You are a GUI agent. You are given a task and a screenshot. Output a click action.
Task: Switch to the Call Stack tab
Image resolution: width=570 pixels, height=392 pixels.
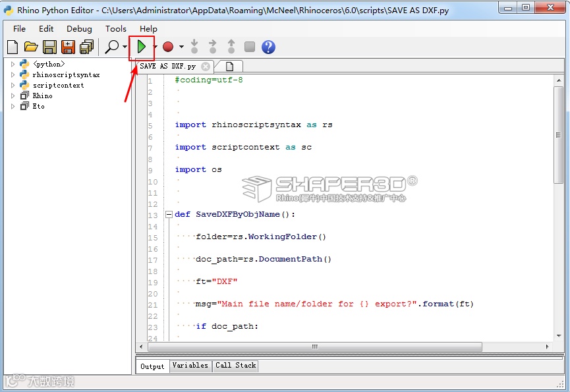pyautogui.click(x=235, y=366)
